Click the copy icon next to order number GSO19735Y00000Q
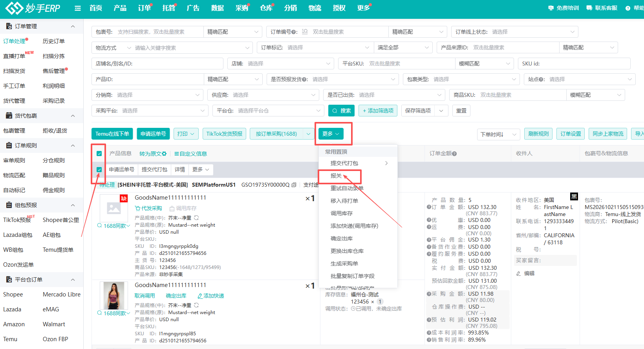644x349 pixels. point(294,185)
